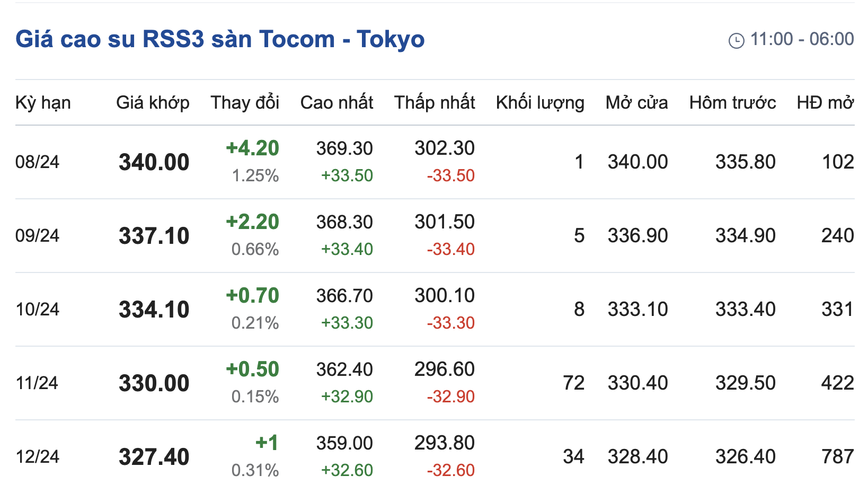Click the Hôm trước column header
This screenshot has height=493, width=868.
click(x=732, y=102)
